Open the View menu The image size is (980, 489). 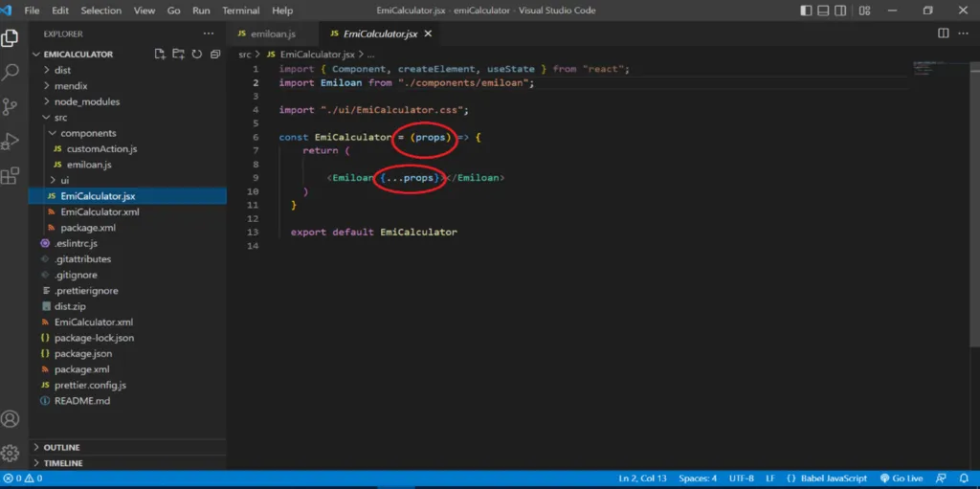click(x=145, y=10)
